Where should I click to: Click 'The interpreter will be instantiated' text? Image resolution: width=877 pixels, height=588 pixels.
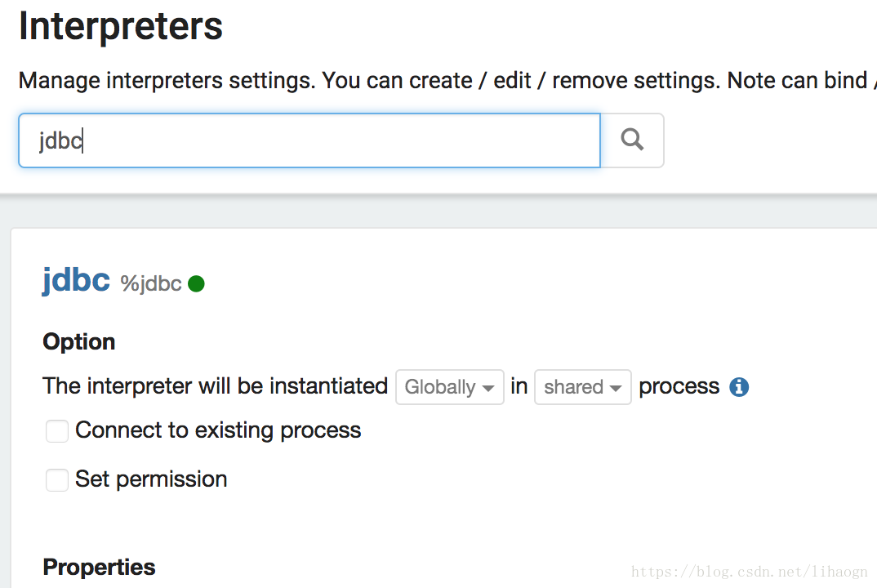click(216, 386)
